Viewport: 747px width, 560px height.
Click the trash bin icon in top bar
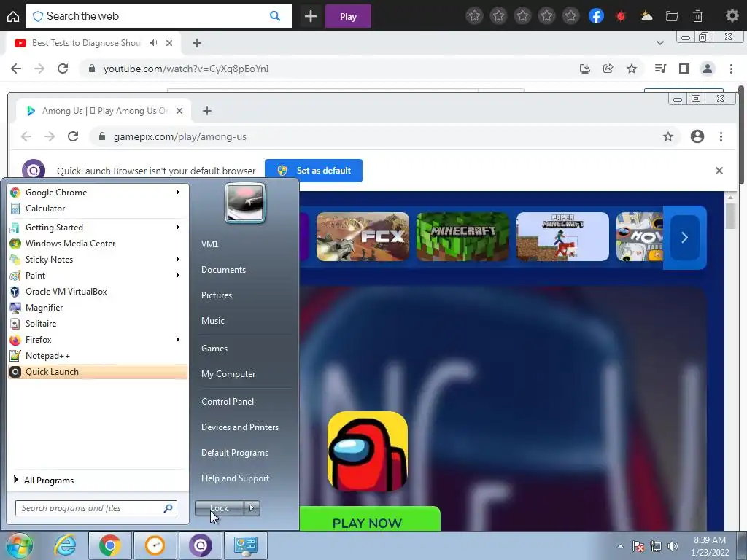[x=697, y=16]
